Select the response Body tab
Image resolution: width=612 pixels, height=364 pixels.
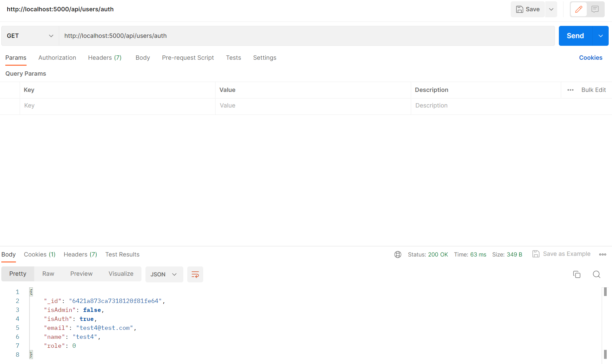(8, 255)
